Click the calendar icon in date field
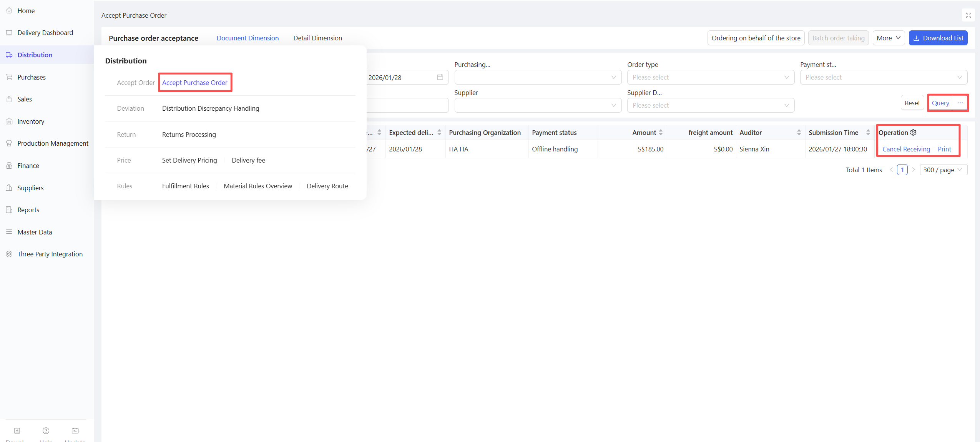Viewport: 980px width, 442px height. tap(440, 77)
